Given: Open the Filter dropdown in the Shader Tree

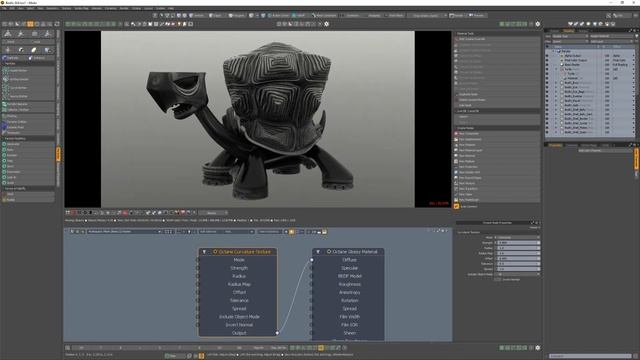Looking at the screenshot, I should [570, 41].
